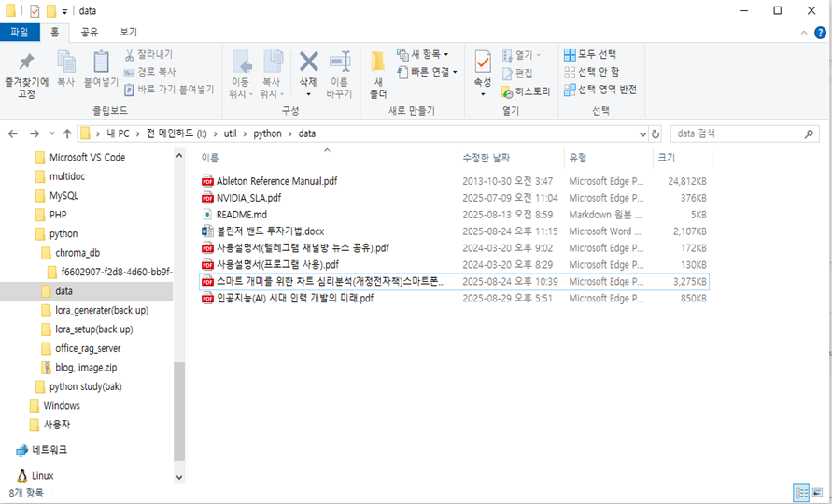Click navigation pane scrollbar up arrow
The image size is (832, 504).
pos(179,156)
